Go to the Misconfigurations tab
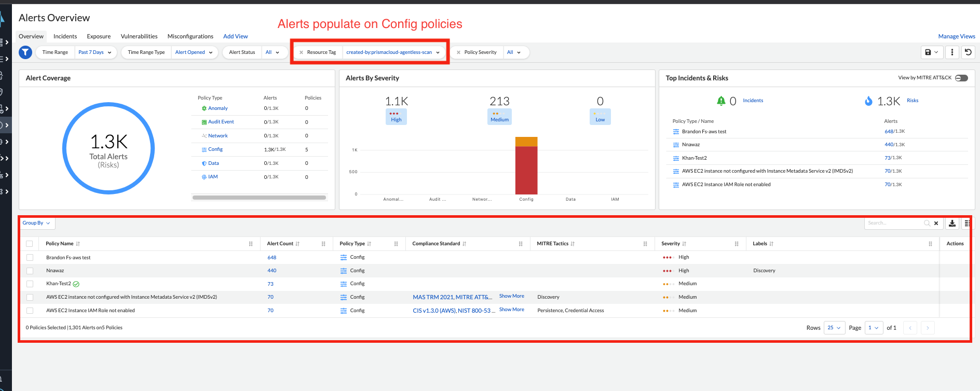The height and width of the screenshot is (391, 980). [x=190, y=36]
